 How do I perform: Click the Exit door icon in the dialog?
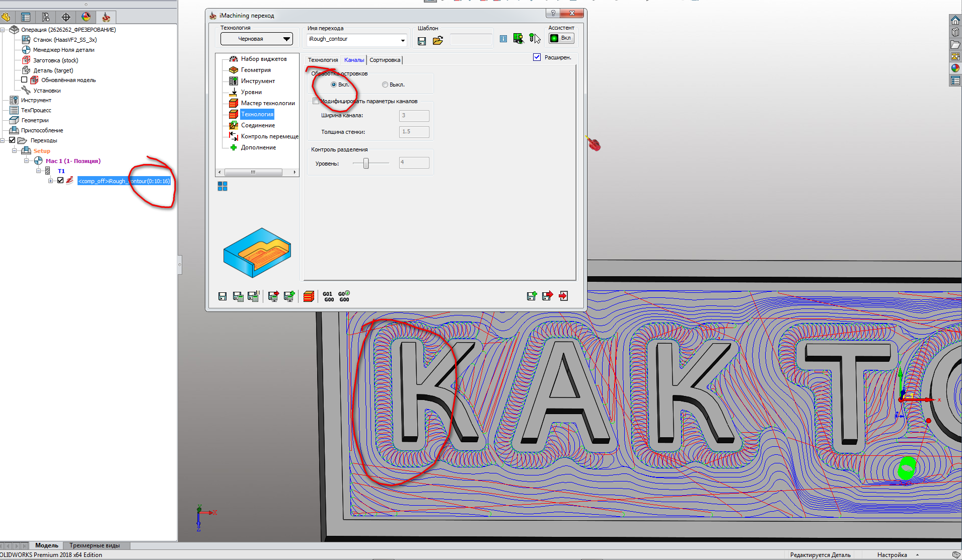coord(563,296)
